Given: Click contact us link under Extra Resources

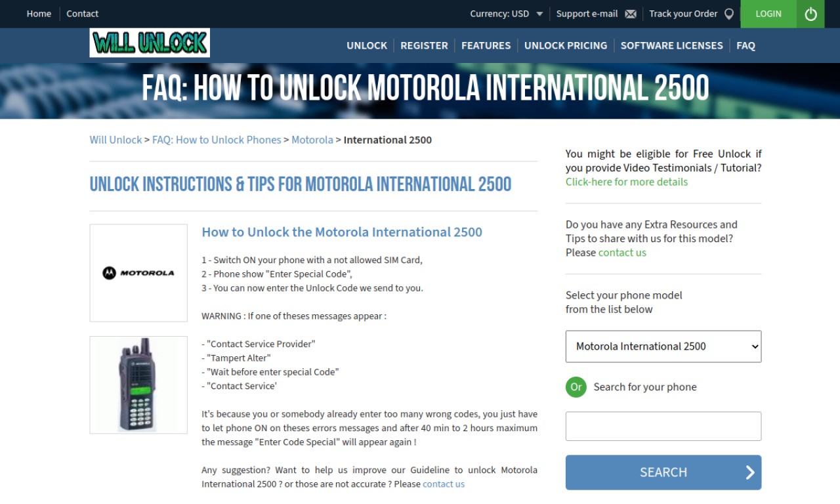Looking at the screenshot, I should pyautogui.click(x=622, y=253).
